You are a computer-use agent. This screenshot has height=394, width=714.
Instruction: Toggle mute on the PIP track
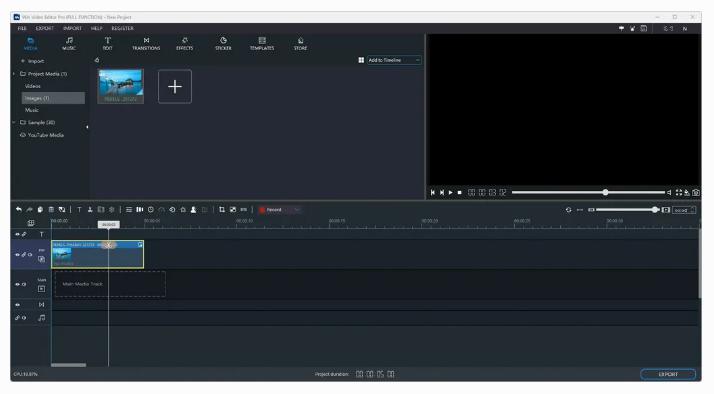[x=30, y=255]
